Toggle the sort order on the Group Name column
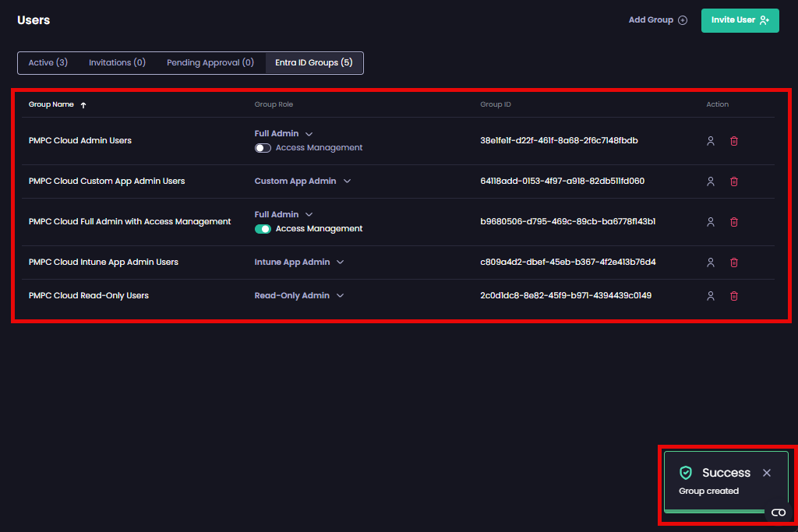Viewport: 798px width, 532px height. (x=83, y=104)
